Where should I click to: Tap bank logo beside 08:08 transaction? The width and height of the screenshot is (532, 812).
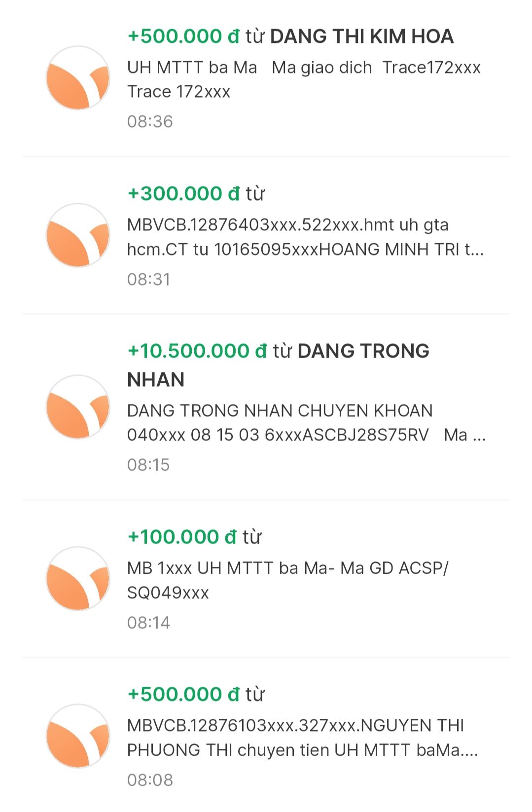pyautogui.click(x=78, y=736)
